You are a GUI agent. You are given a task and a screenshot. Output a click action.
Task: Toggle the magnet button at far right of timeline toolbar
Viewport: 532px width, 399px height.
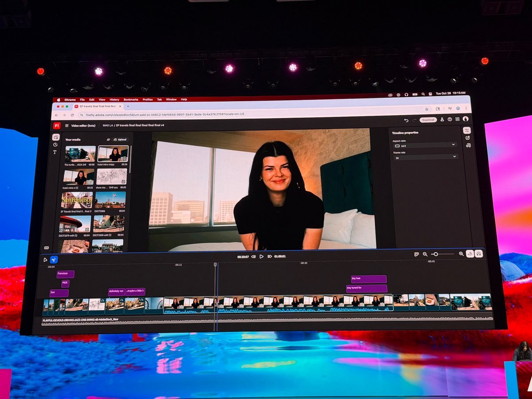[x=479, y=254]
